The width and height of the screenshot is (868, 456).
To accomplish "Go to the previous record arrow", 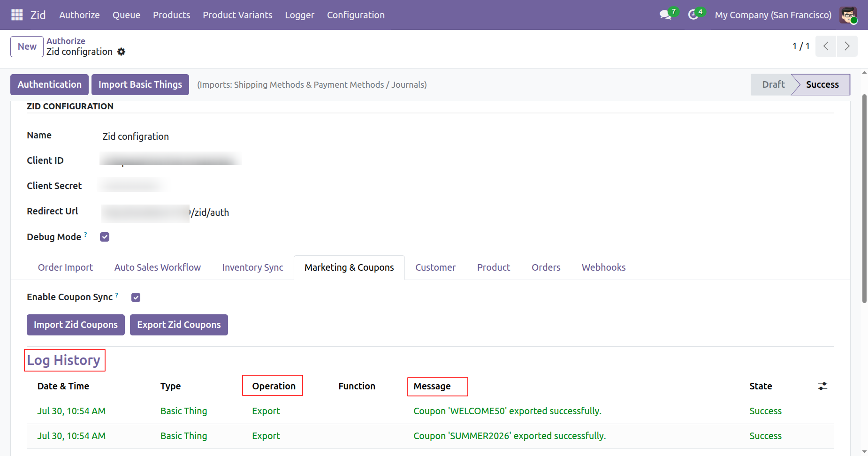I will click(x=826, y=46).
